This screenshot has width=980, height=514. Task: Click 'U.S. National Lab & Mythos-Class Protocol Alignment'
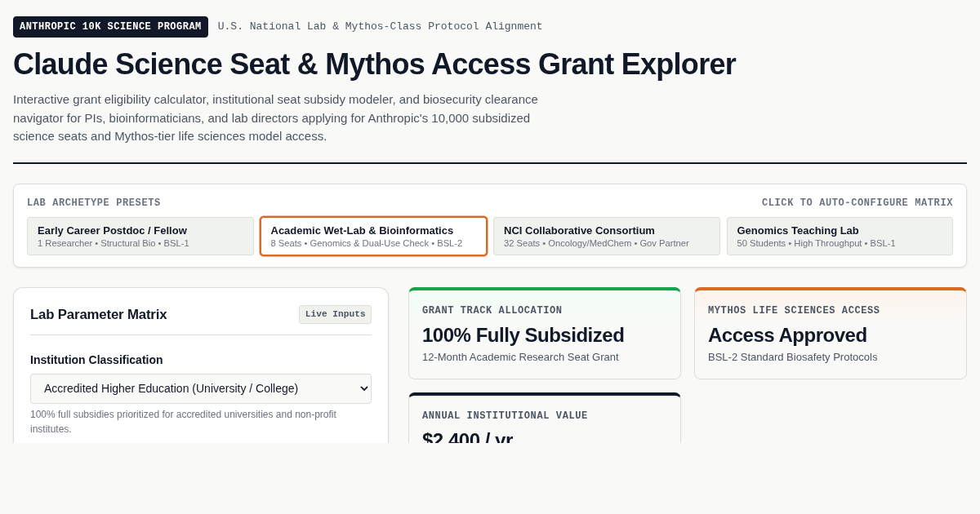380,27
